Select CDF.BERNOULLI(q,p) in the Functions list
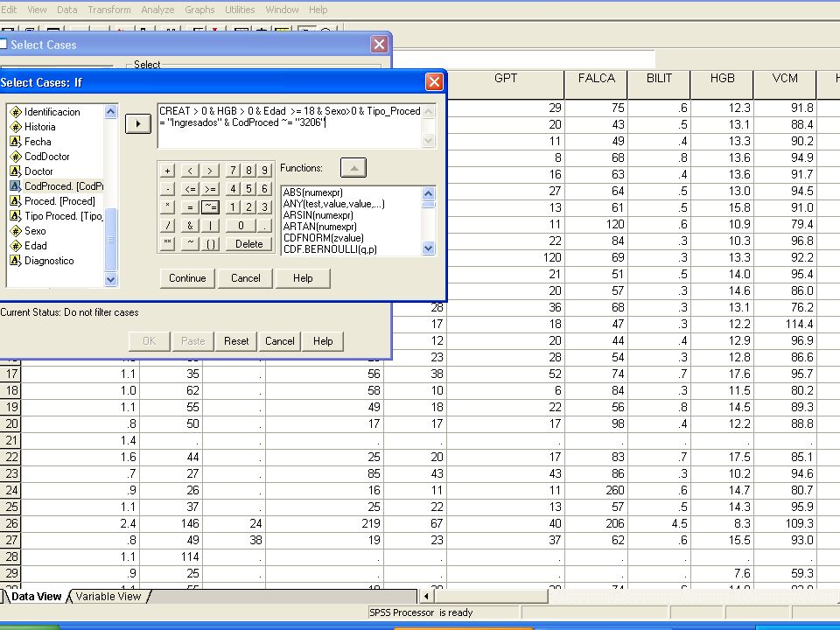 pyautogui.click(x=330, y=249)
